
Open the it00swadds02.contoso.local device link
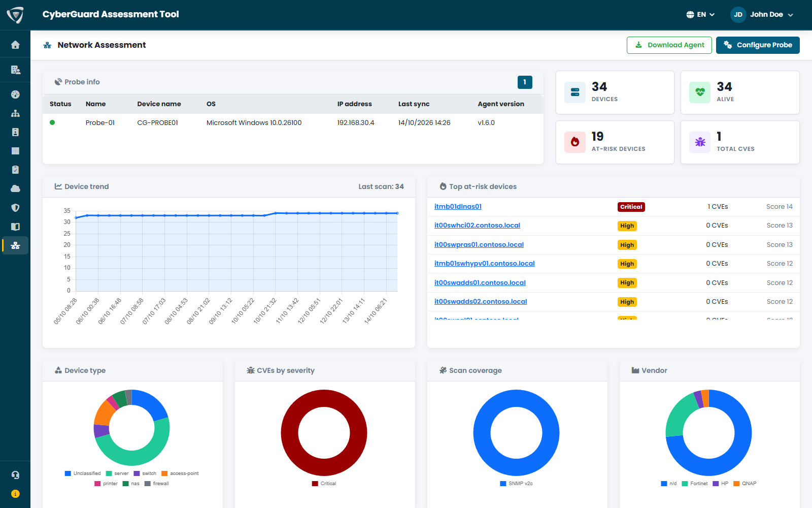(x=481, y=302)
